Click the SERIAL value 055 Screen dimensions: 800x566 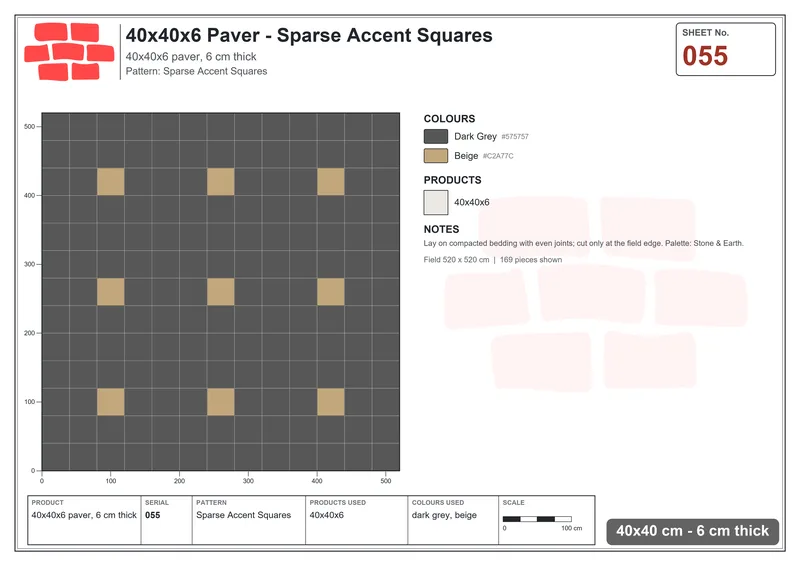(x=153, y=515)
